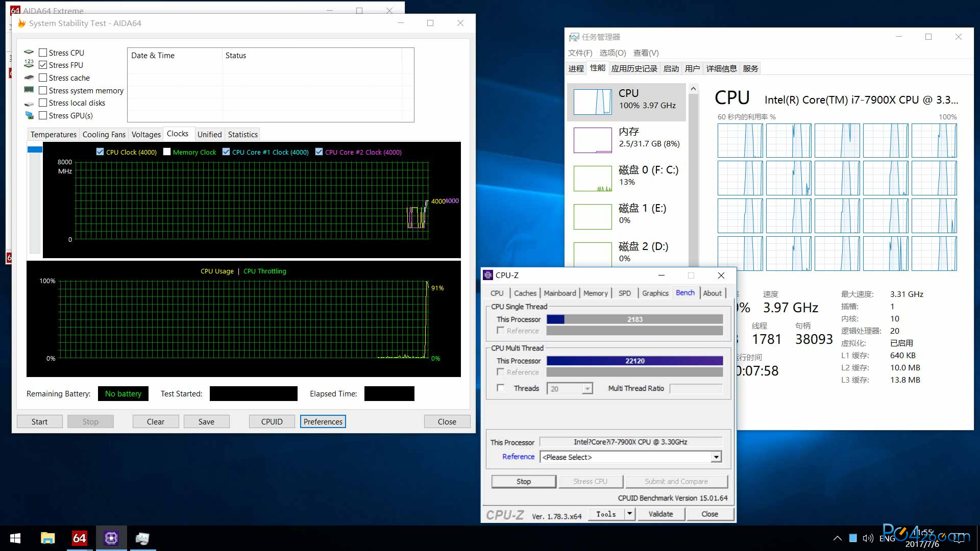Show hidden system tray icons
This screenshot has height=551, width=980.
tap(837, 538)
